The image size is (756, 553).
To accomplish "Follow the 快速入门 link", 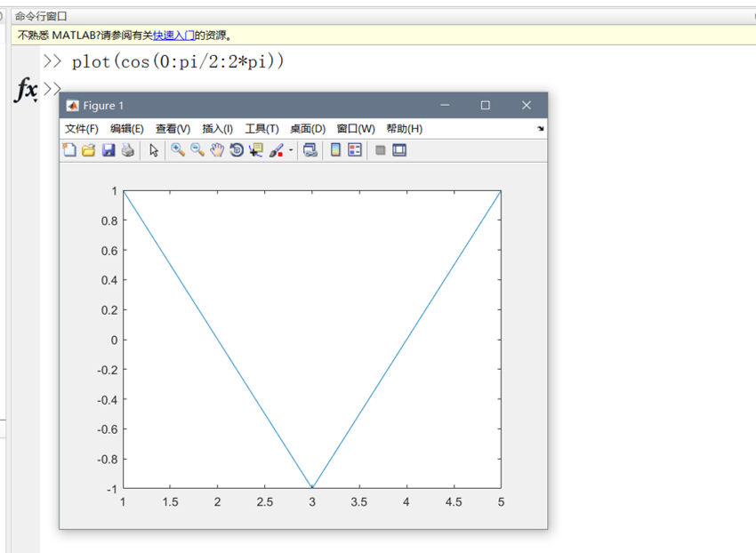I will point(173,36).
